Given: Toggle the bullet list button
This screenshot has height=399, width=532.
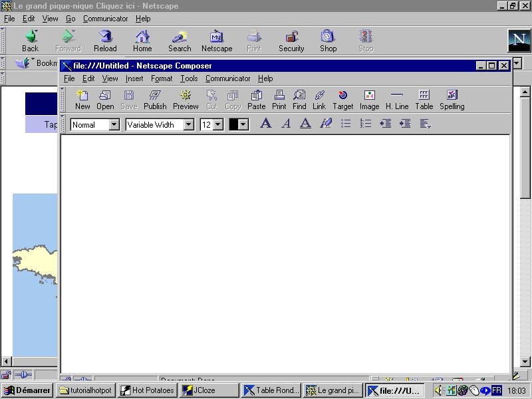Looking at the screenshot, I should point(346,124).
